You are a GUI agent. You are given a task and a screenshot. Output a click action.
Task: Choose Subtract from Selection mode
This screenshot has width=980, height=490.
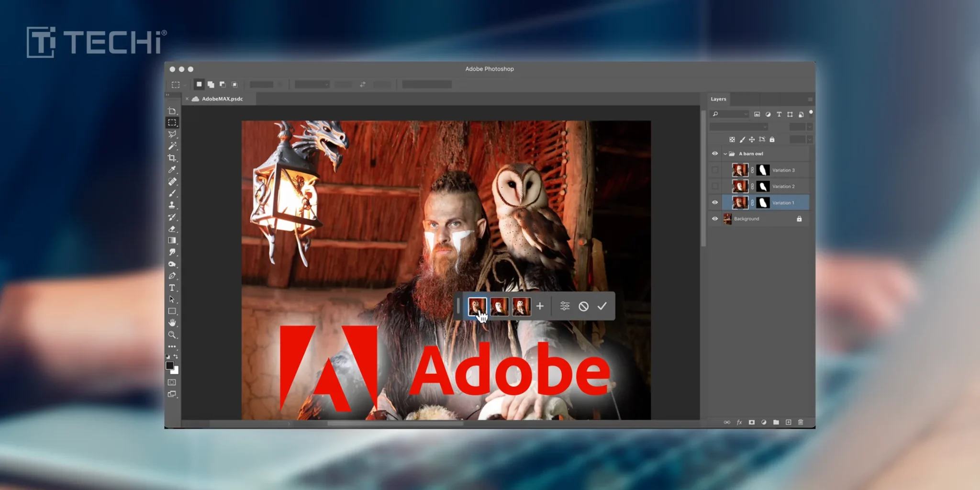223,84
